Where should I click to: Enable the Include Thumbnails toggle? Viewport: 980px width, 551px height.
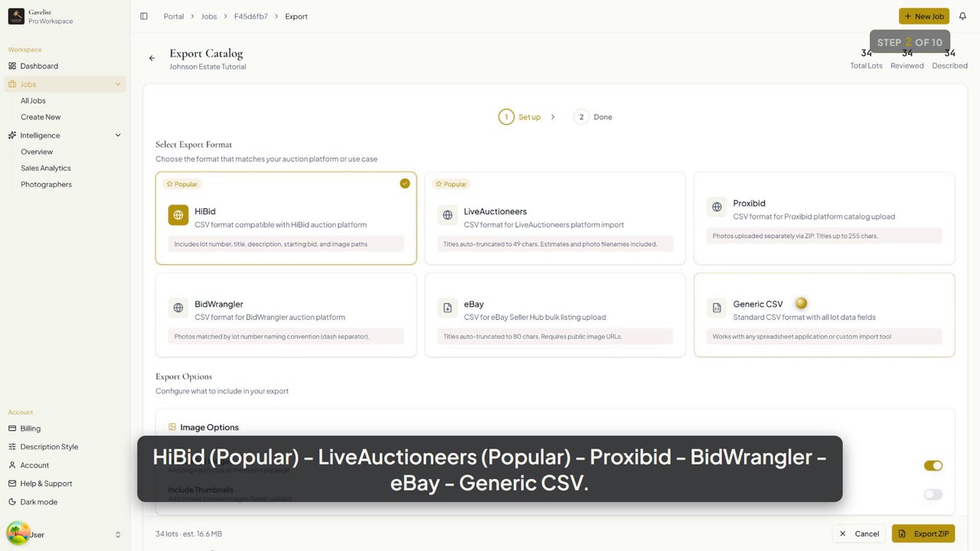coord(933,494)
